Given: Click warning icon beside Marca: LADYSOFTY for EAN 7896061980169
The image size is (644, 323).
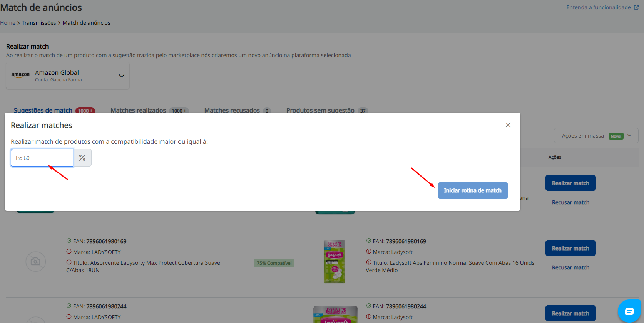Looking at the screenshot, I should pos(69,251).
